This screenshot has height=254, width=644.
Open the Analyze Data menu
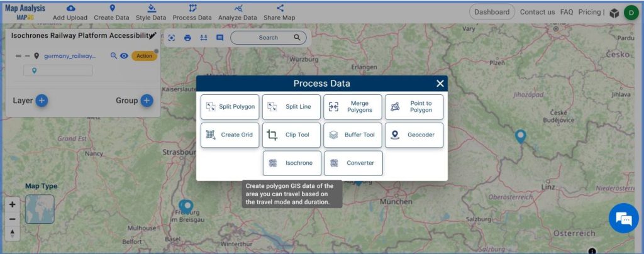(238, 12)
